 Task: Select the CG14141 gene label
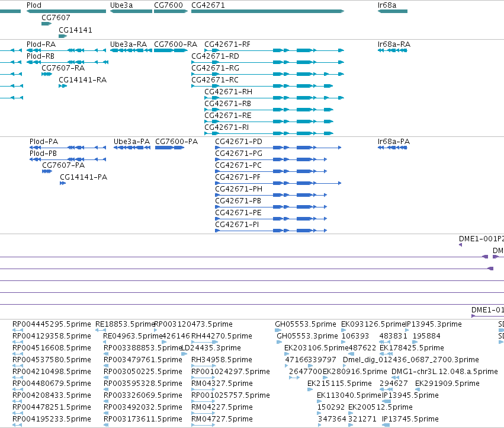(x=75, y=30)
